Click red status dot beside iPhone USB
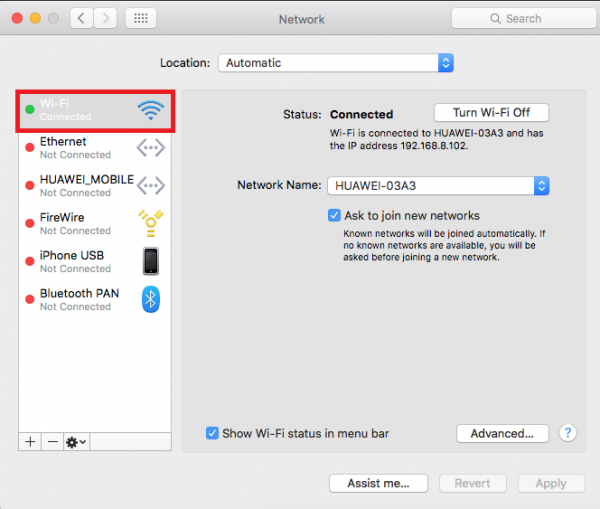This screenshot has height=509, width=600. 29,261
